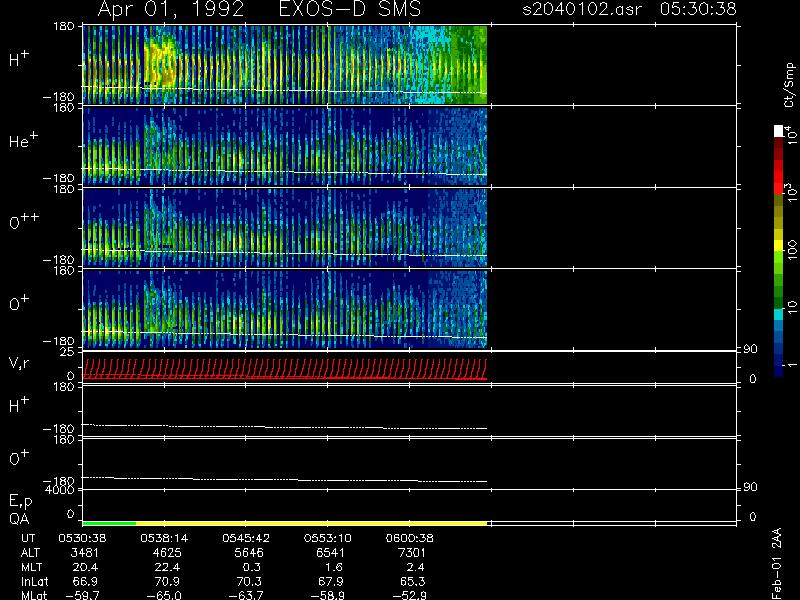Click the red V,r trace plot
Image resolution: width=800 pixels, height=600 pixels.
point(285,368)
